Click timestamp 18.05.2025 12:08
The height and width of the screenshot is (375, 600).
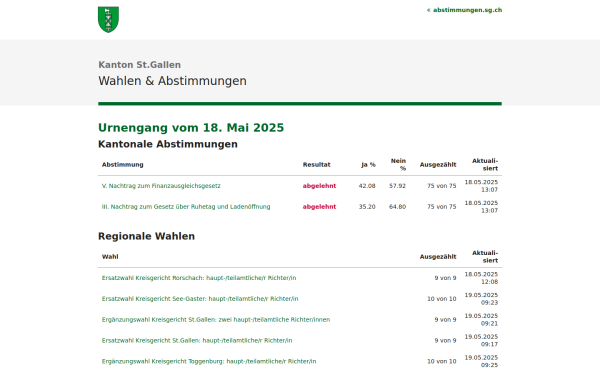[481, 278]
